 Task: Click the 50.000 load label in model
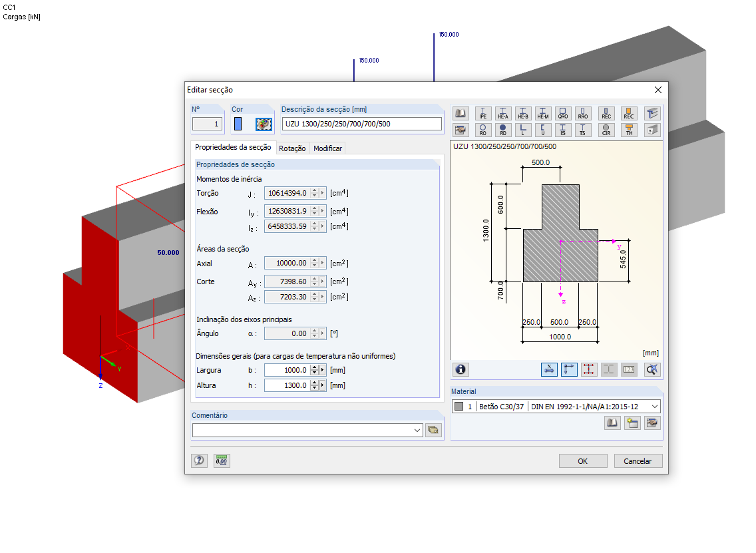(x=168, y=253)
